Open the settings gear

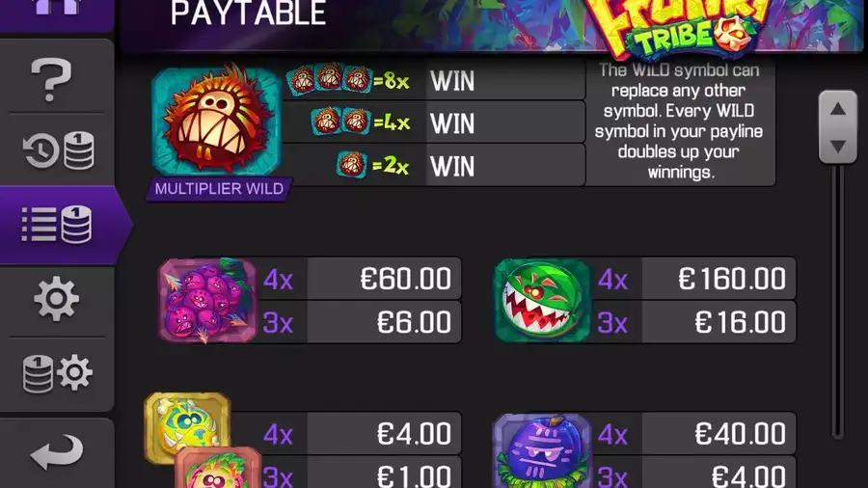tap(57, 299)
